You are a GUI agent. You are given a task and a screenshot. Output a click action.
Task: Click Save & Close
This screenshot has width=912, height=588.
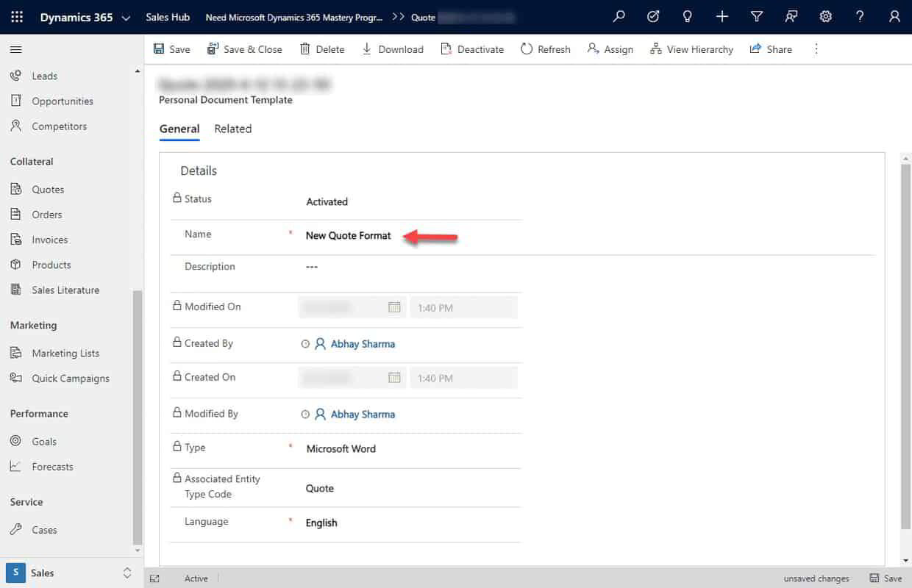(246, 49)
